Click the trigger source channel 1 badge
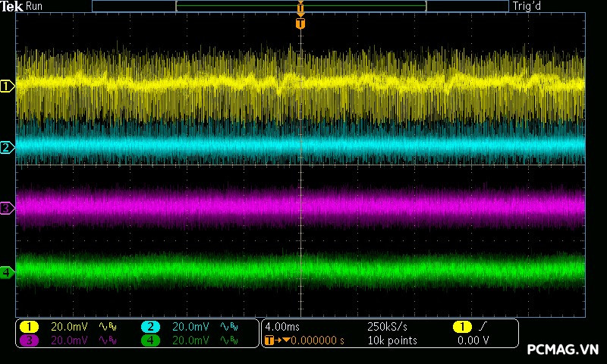This screenshot has width=607, height=364. [462, 327]
